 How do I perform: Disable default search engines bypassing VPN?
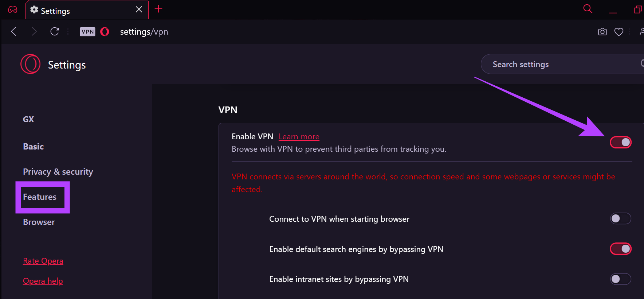tap(621, 249)
